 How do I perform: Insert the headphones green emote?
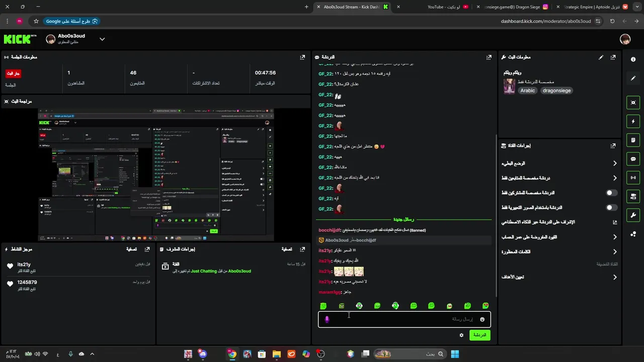tap(395, 306)
